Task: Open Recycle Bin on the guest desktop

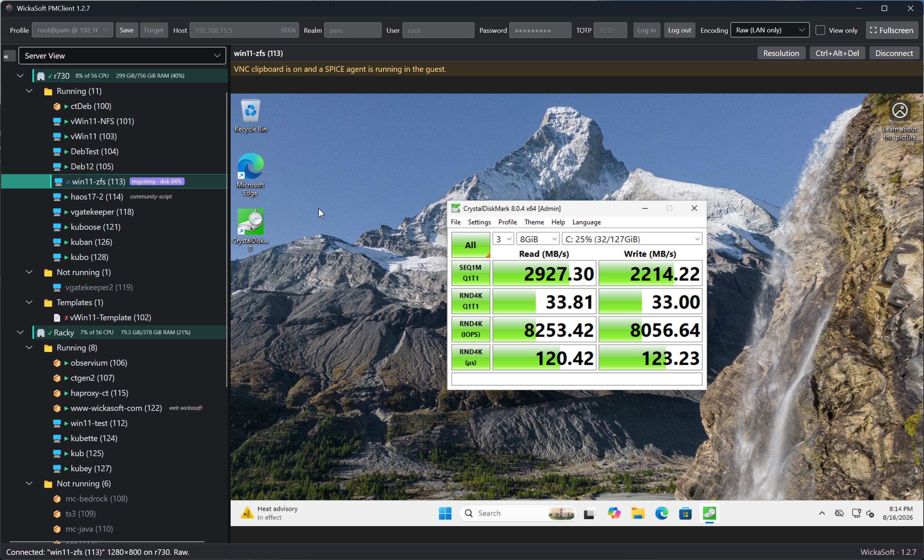Action: click(x=250, y=116)
